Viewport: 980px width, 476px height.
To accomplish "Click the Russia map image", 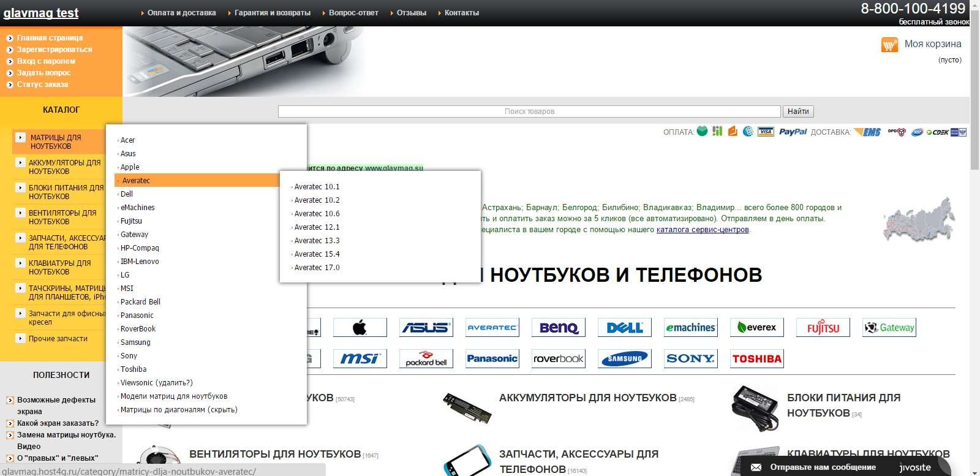I will click(919, 219).
